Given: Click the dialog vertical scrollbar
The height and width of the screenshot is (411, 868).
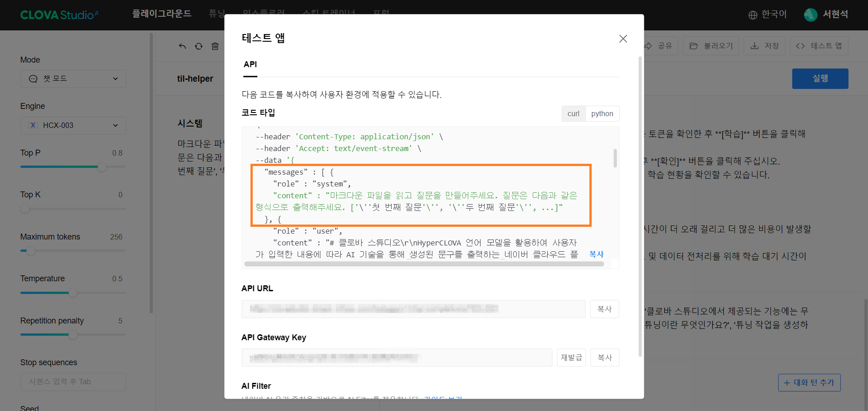Looking at the screenshot, I should coord(640,206).
